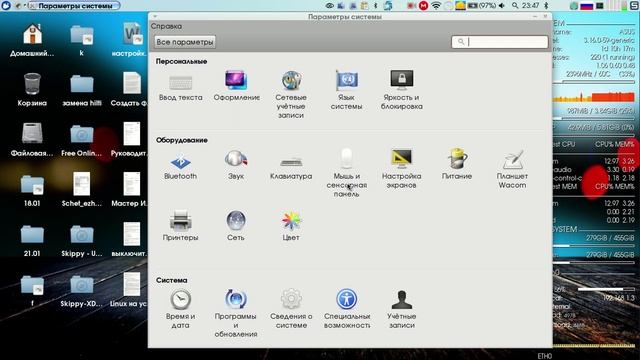Open Программы и обновления
640x360 pixels.
[236, 313]
